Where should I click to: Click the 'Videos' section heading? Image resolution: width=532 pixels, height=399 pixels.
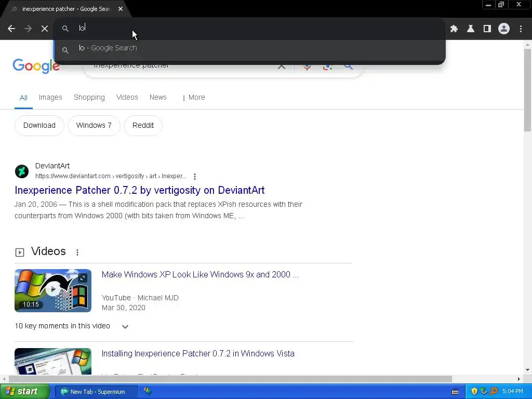pos(48,251)
